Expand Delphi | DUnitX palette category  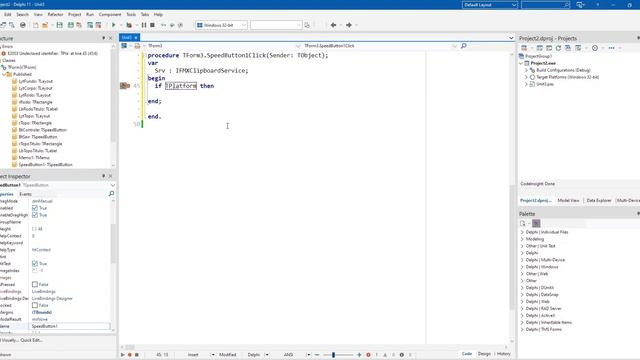tap(522, 288)
